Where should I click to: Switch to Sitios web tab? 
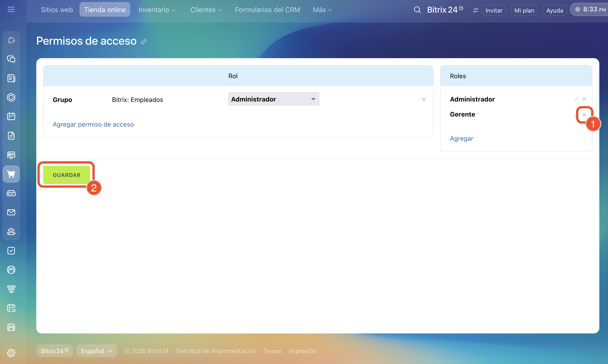coord(57,10)
